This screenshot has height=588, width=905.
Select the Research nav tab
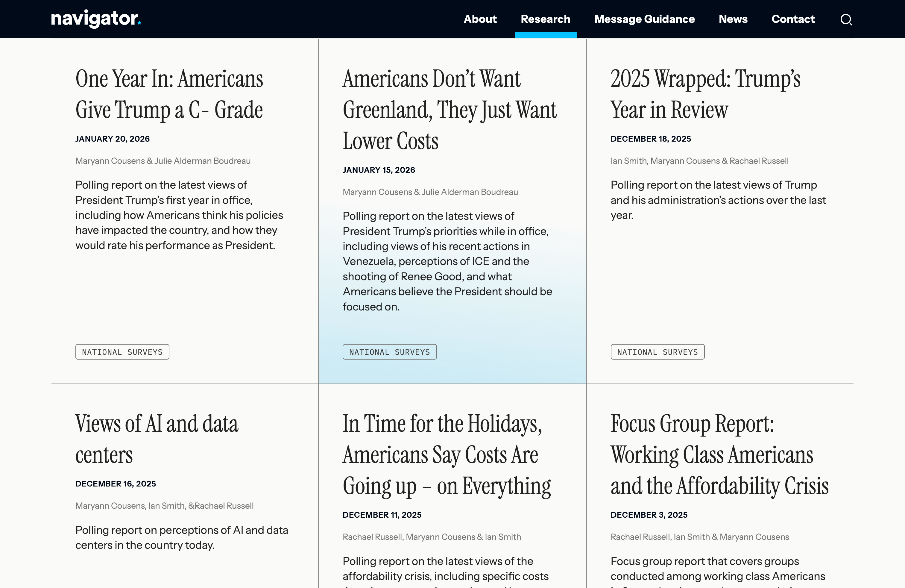click(x=545, y=19)
